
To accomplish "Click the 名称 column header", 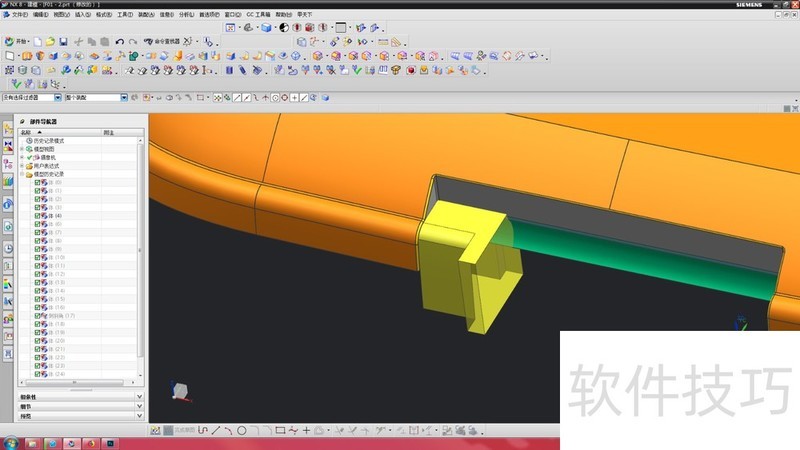I will click(28, 132).
